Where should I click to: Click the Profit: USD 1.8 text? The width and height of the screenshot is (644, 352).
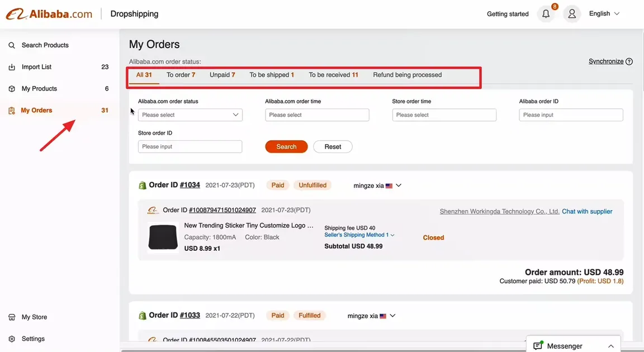click(x=600, y=281)
